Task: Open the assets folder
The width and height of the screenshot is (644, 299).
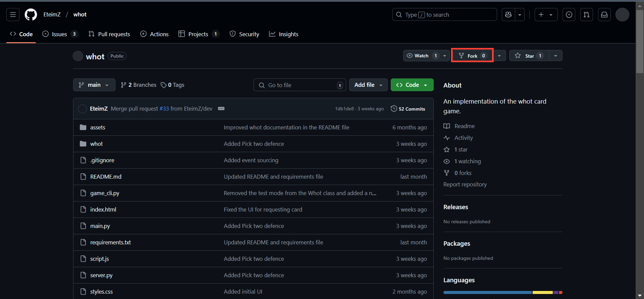Action: (98, 127)
